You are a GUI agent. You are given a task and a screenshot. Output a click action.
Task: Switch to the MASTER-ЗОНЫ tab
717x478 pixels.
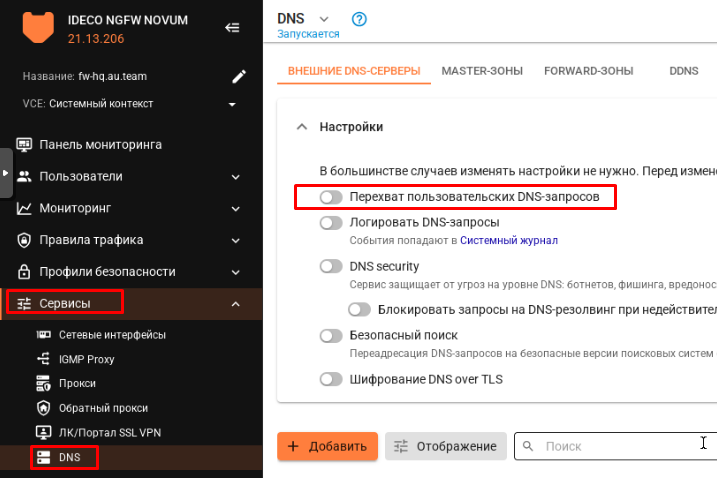[x=482, y=71]
